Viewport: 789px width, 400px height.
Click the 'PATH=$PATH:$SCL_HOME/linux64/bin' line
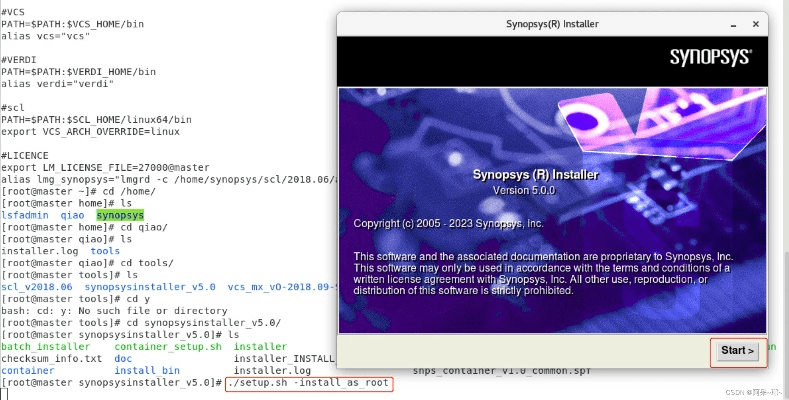96,120
